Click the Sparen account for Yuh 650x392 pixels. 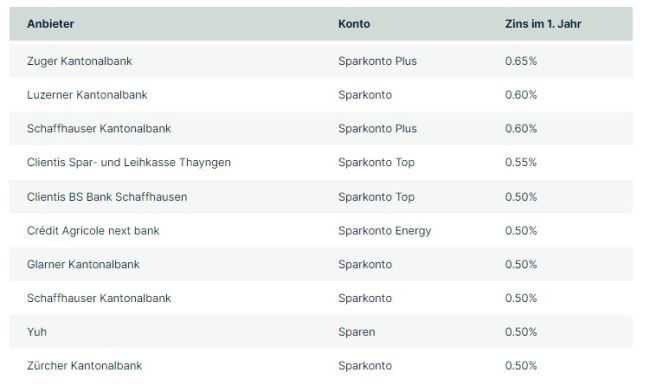tap(357, 332)
